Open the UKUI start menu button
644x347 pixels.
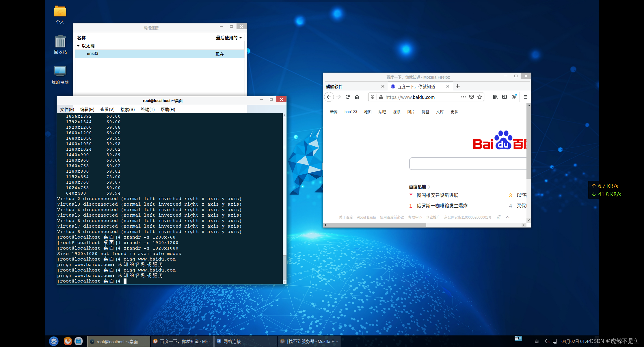coord(54,341)
